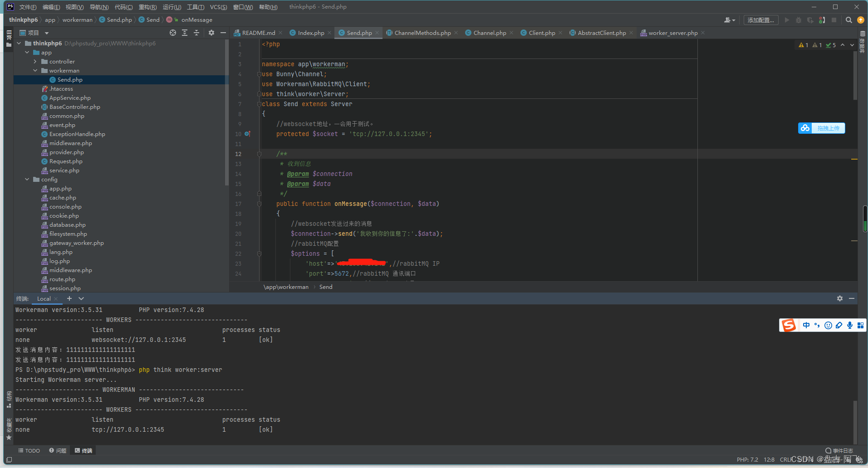Open the 问题 (Problems) tool window
This screenshot has width=868, height=468.
58,450
